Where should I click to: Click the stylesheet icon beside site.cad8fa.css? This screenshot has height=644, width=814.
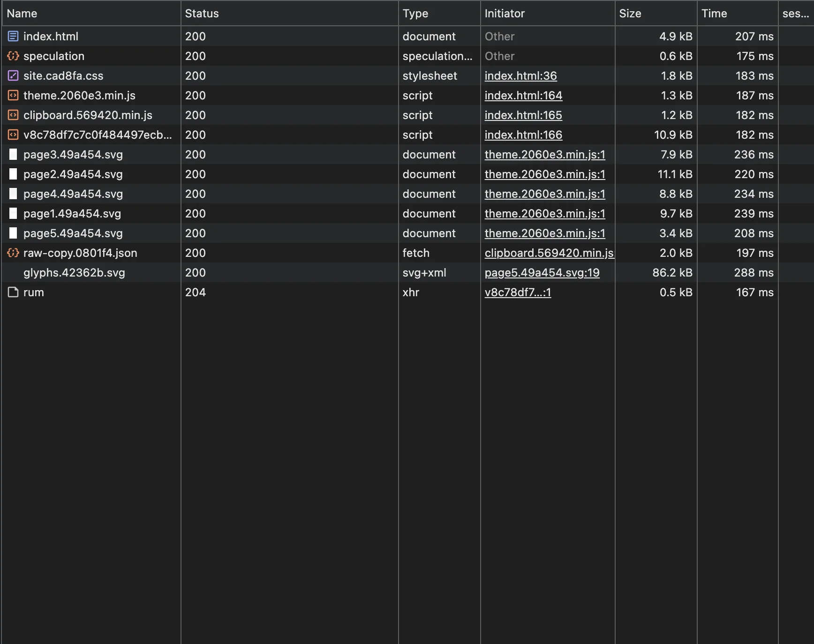pos(13,75)
